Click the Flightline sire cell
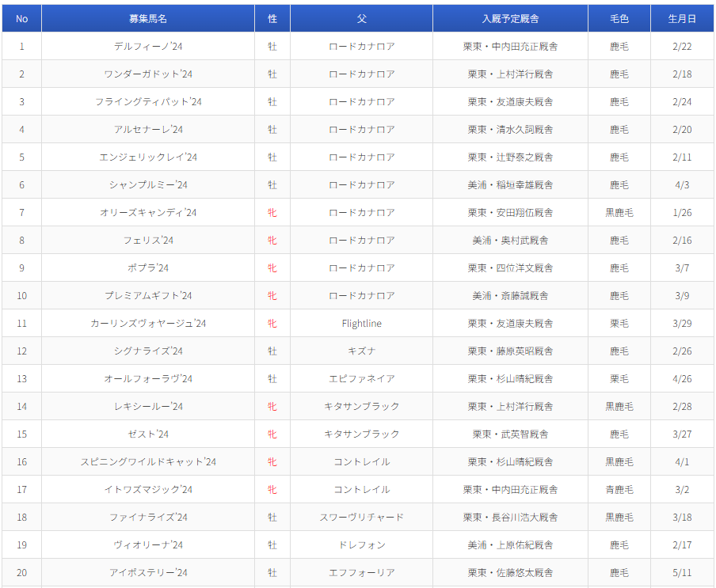Screen dimensions: 716x588 point(361,324)
